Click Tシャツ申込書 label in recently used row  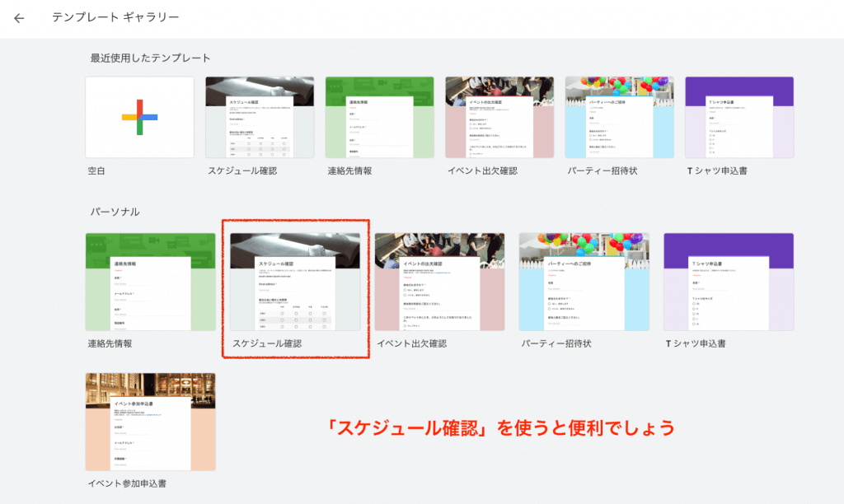click(x=716, y=170)
